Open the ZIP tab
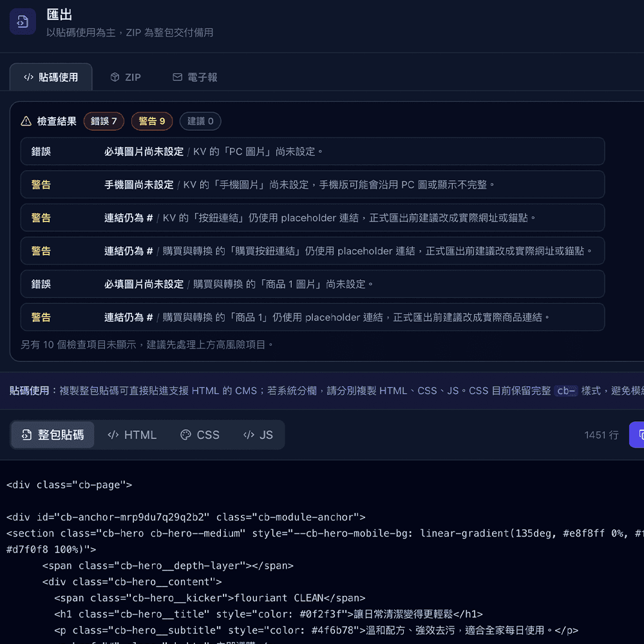 (126, 77)
